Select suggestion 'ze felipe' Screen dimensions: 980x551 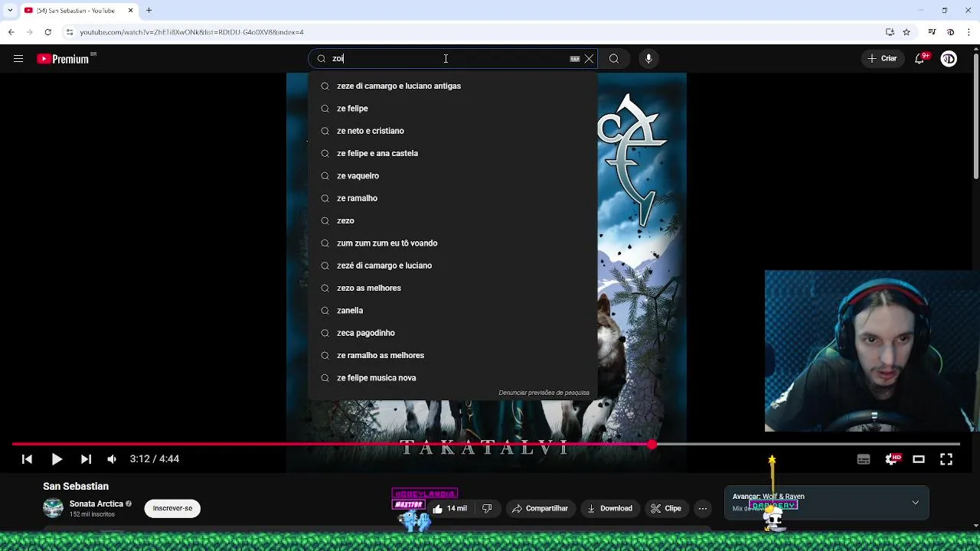click(452, 109)
